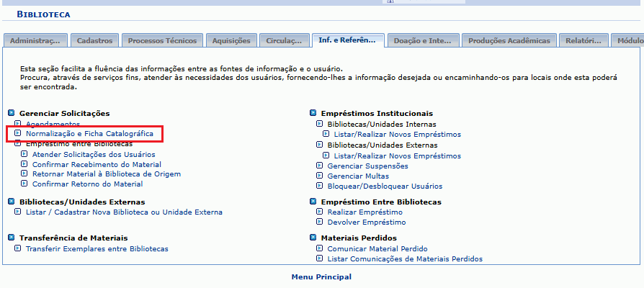This screenshot has width=644, height=288.
Task: Click Atender Solicitações dos Usuários
Action: coord(93,154)
